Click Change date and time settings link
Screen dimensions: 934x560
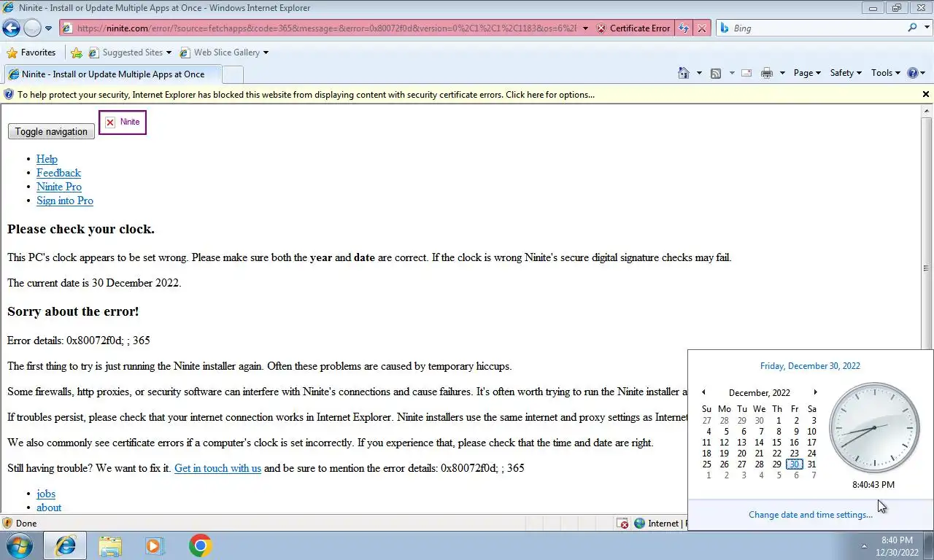pyautogui.click(x=810, y=515)
